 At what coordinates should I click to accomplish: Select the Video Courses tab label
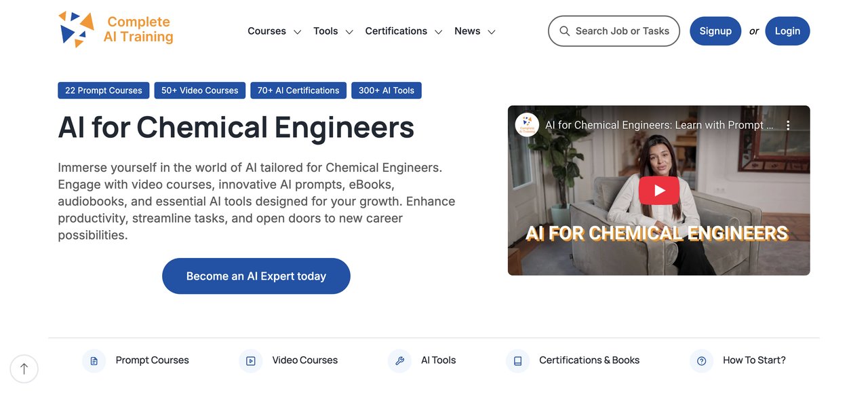(305, 360)
